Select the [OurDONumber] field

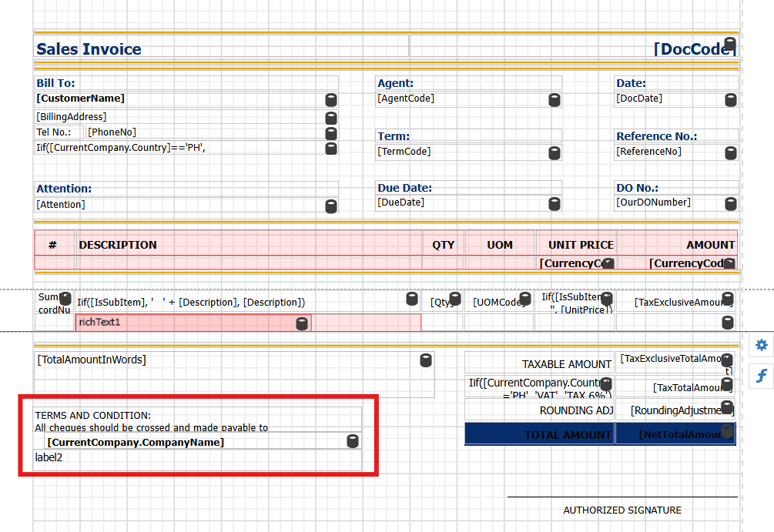point(676,202)
